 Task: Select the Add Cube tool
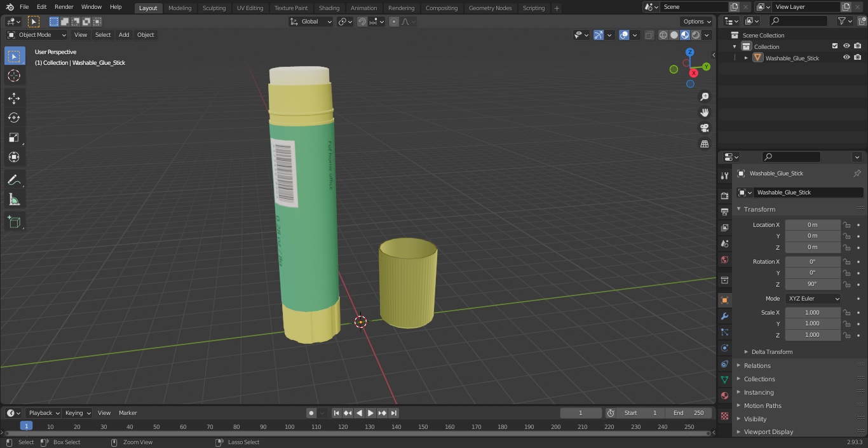pyautogui.click(x=14, y=222)
